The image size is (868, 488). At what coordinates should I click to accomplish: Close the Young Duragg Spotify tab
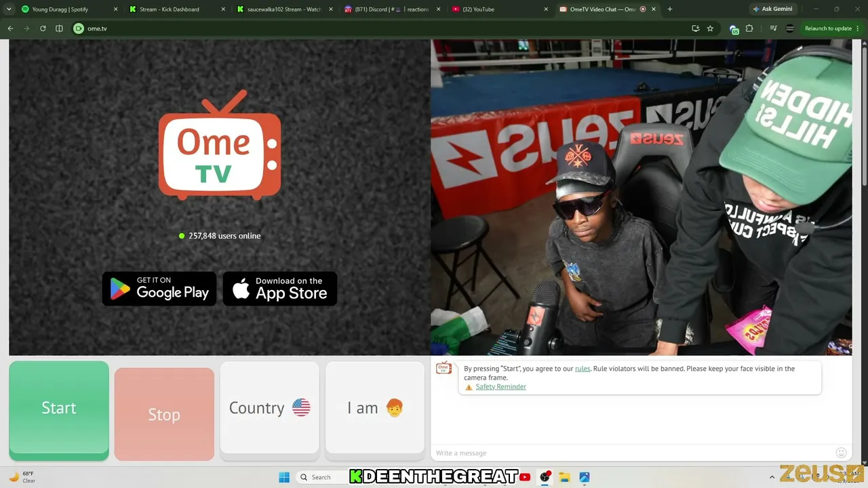[x=115, y=9]
